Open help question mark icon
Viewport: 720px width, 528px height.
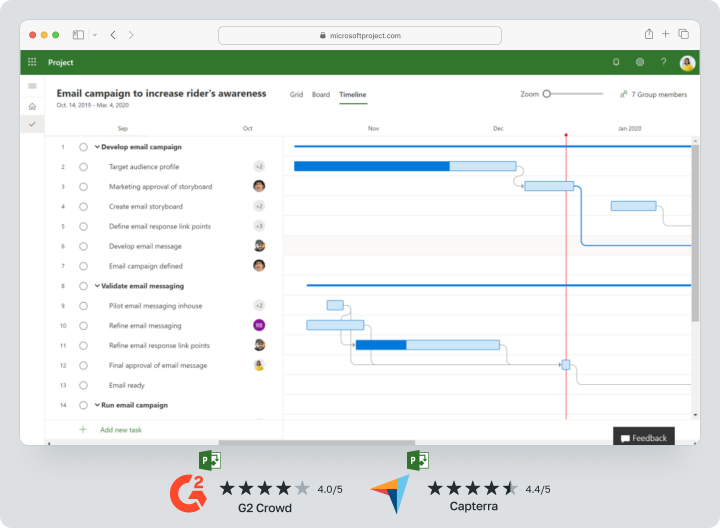pyautogui.click(x=664, y=62)
